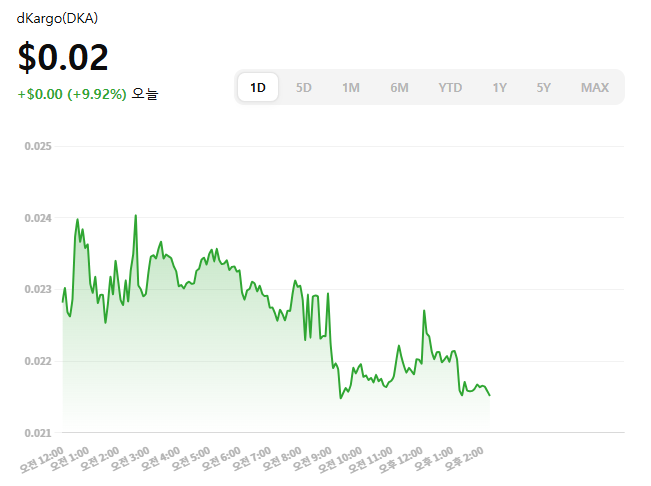Switch to the 5Y range

543,88
